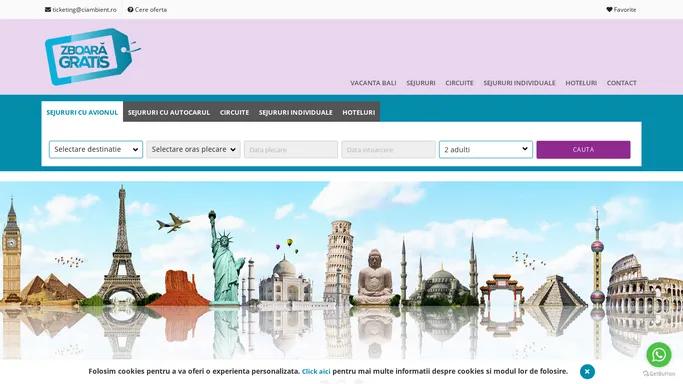Image resolution: width=683 pixels, height=384 pixels.
Task: Open the Sejururi menu item in header
Action: coord(421,83)
